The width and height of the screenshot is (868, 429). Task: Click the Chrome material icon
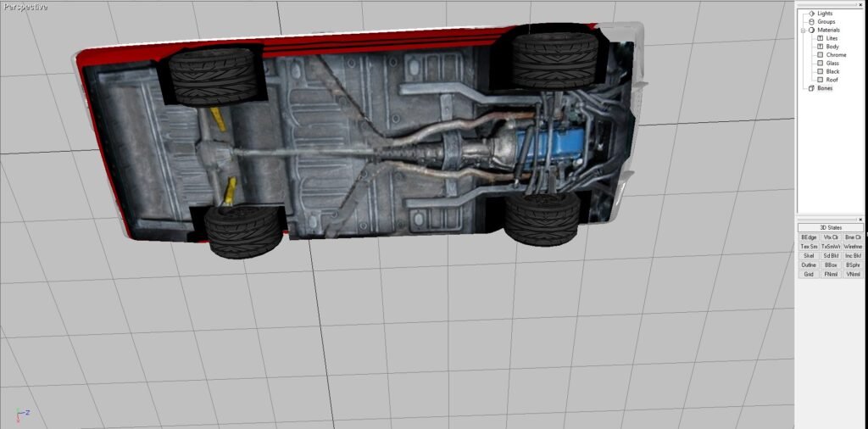[820, 55]
